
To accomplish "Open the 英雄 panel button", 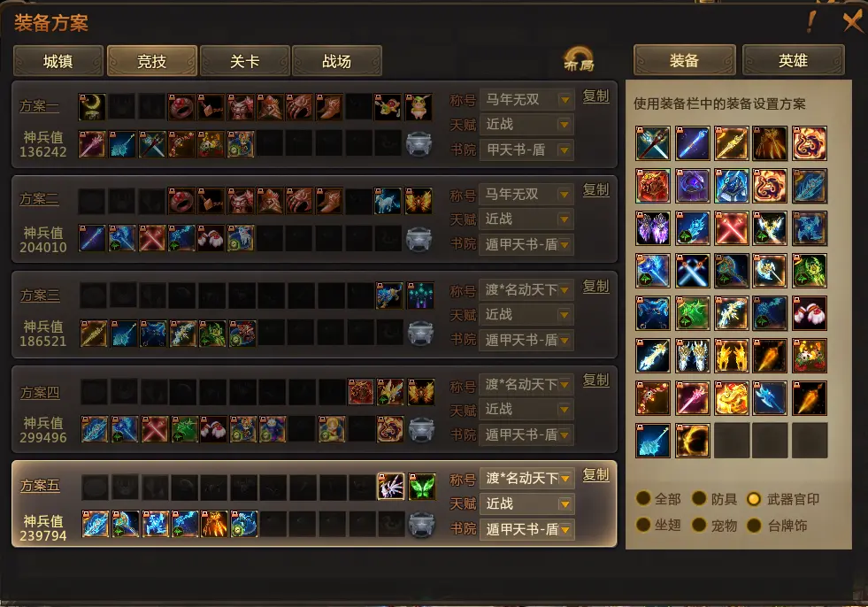I will 793,60.
